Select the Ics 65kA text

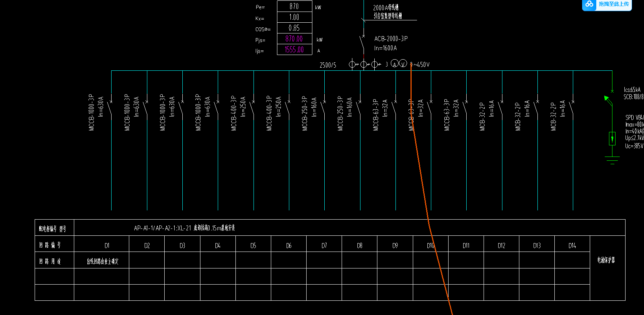point(632,90)
